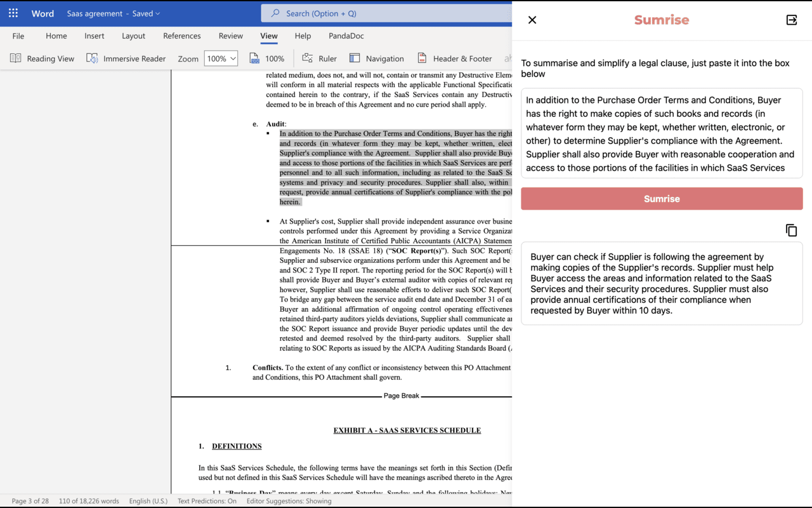
Task: Toggle the Ruler display
Action: coord(320,58)
